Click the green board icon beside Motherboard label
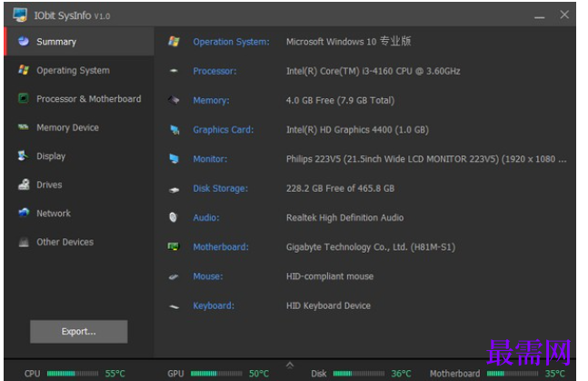The width and height of the screenshot is (588, 381). click(174, 246)
